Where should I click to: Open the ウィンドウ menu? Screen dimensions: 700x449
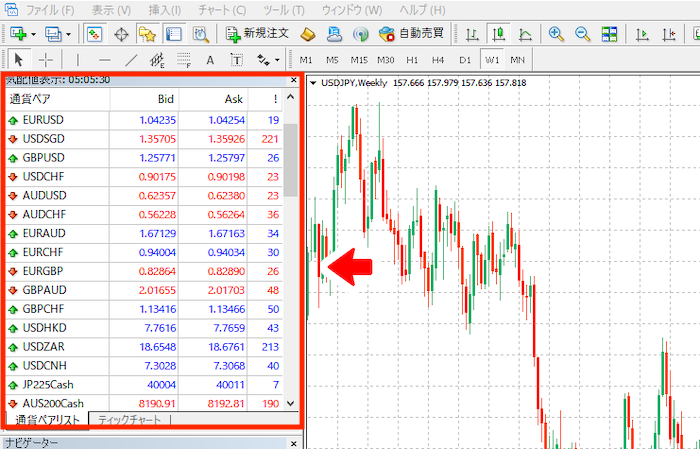coord(352,10)
